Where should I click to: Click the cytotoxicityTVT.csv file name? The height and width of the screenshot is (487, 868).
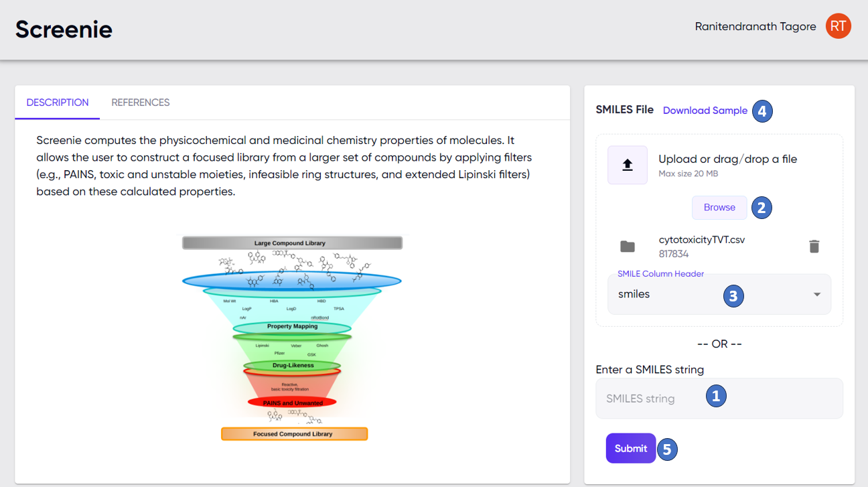point(702,240)
